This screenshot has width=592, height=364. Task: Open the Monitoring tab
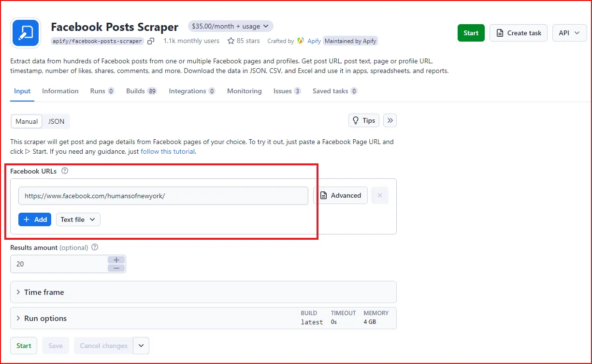point(245,91)
